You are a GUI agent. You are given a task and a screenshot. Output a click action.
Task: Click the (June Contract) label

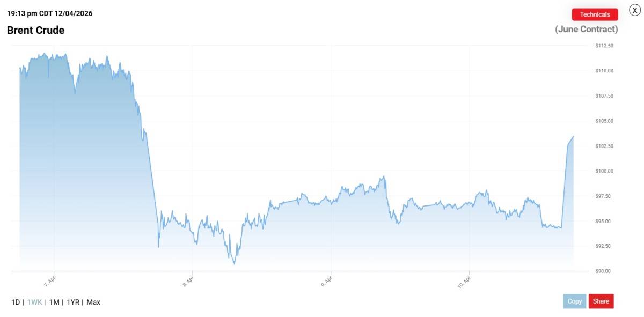tap(586, 29)
